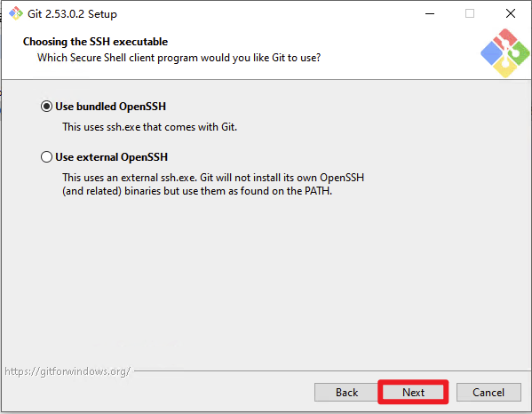This screenshot has width=532, height=414.
Task: Click the greyed-out maximize window button
Action: click(470, 13)
